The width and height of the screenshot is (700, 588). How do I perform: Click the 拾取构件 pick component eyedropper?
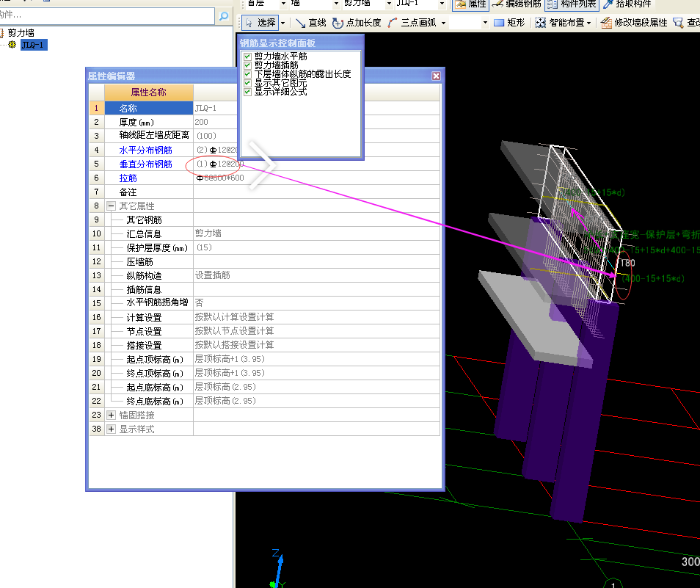click(x=627, y=4)
